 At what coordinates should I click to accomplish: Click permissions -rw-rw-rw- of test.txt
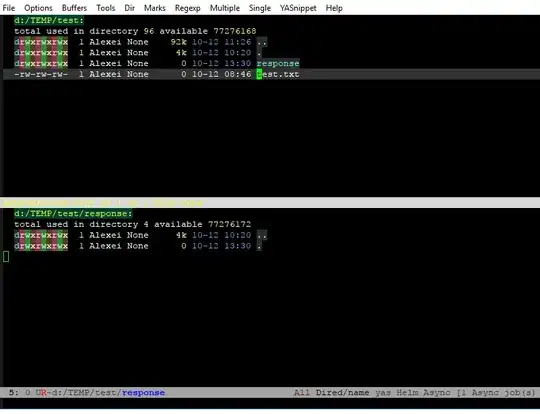tap(41, 74)
